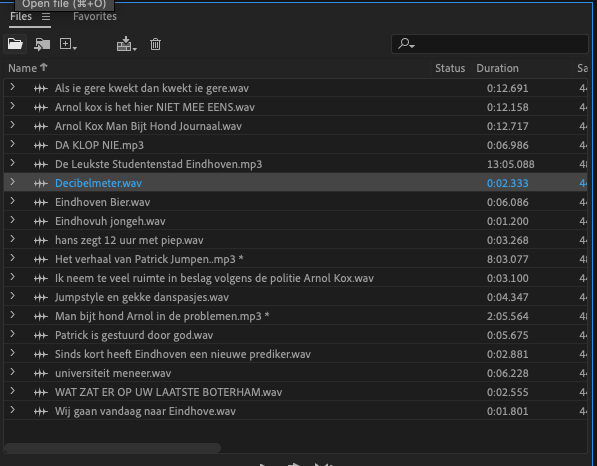Expand Arnol kox is het hier NIET MEE EENS.wav
The image size is (597, 466).
[x=13, y=106]
